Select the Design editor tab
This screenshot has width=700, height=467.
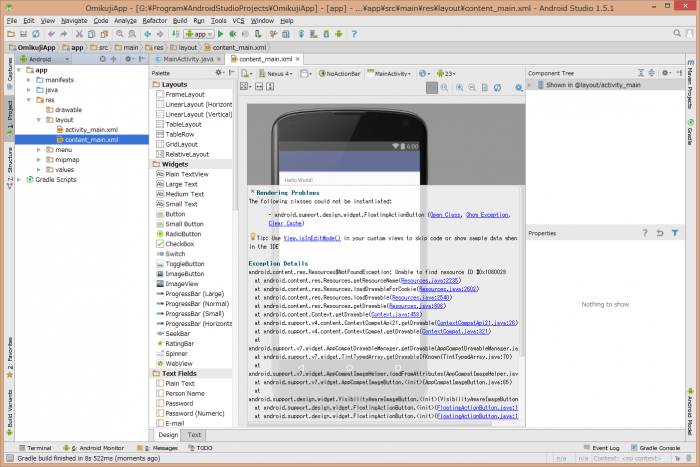coord(168,434)
